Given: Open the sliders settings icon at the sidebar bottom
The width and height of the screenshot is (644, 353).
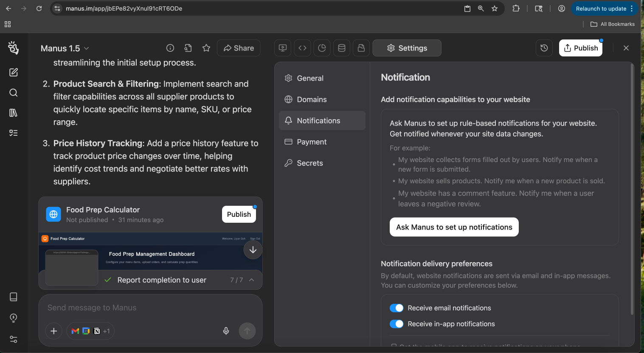Looking at the screenshot, I should [14, 339].
